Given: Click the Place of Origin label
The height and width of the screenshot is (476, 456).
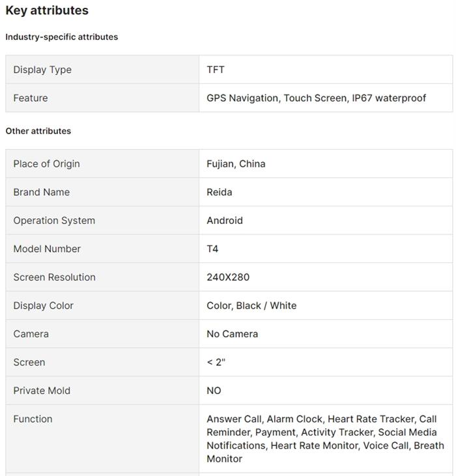Looking at the screenshot, I should pyautogui.click(x=46, y=164).
